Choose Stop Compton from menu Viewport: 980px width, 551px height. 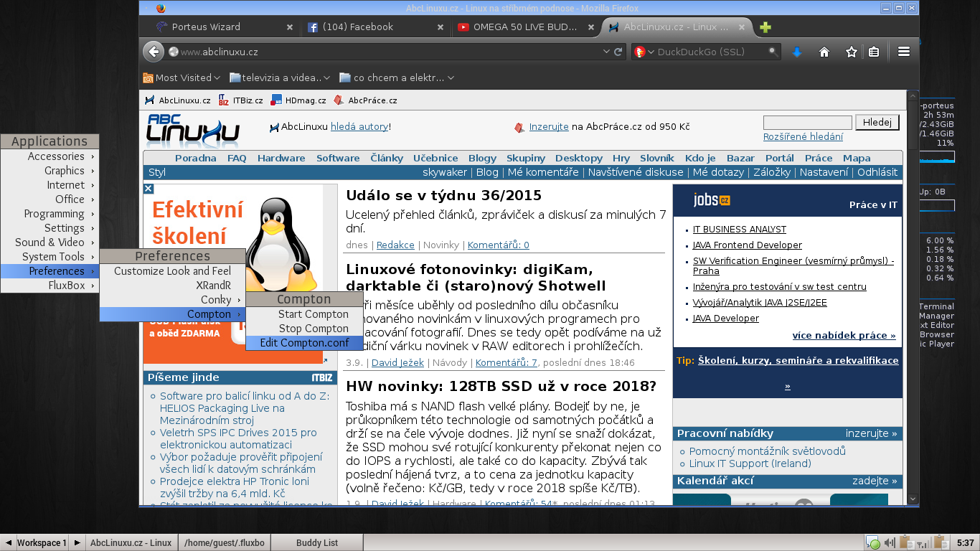tap(304, 329)
